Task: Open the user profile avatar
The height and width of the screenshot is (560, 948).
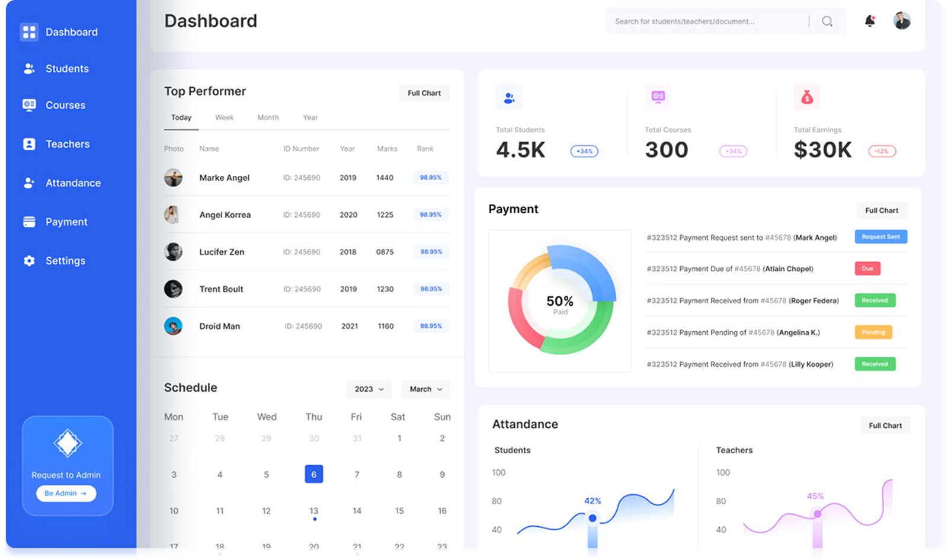Action: (x=902, y=21)
